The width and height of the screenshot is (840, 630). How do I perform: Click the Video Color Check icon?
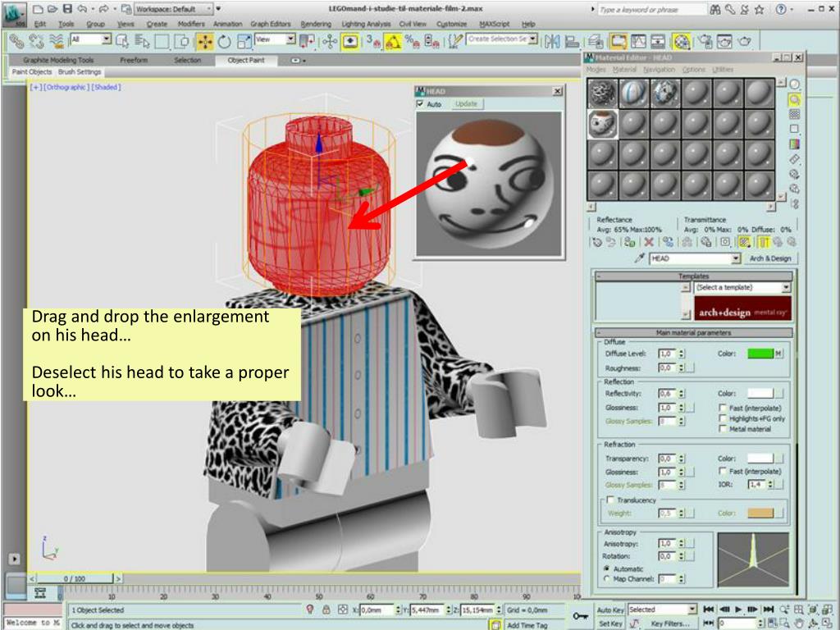coord(794,144)
